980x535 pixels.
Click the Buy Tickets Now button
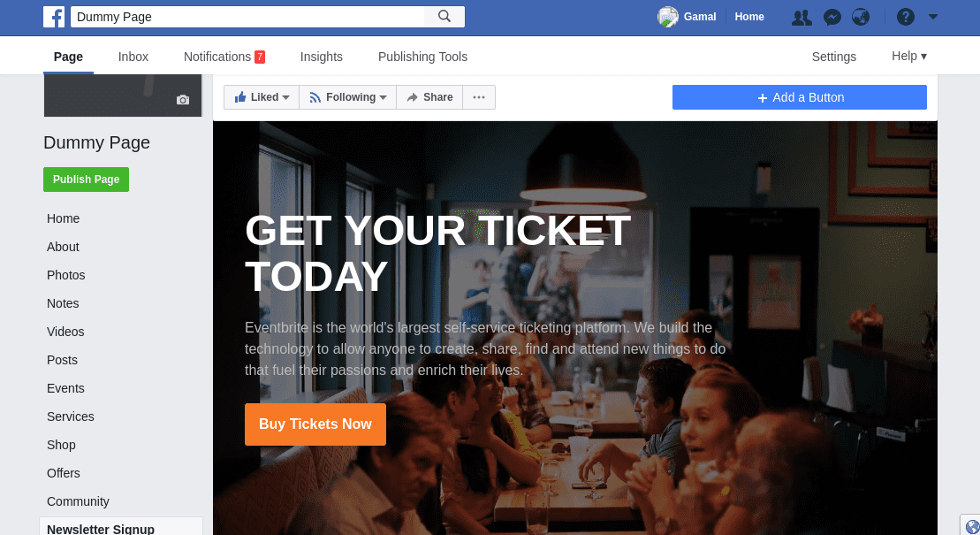[x=315, y=424]
